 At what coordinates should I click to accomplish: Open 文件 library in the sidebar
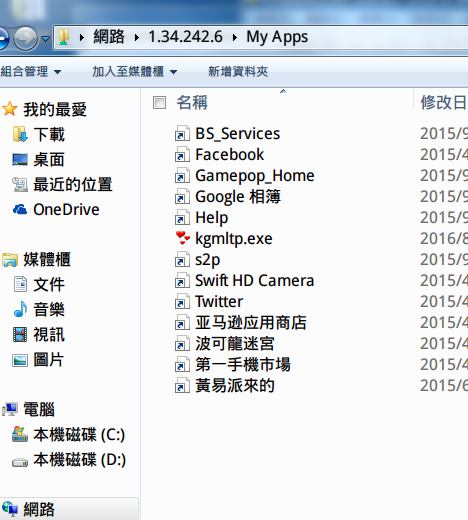(49, 284)
